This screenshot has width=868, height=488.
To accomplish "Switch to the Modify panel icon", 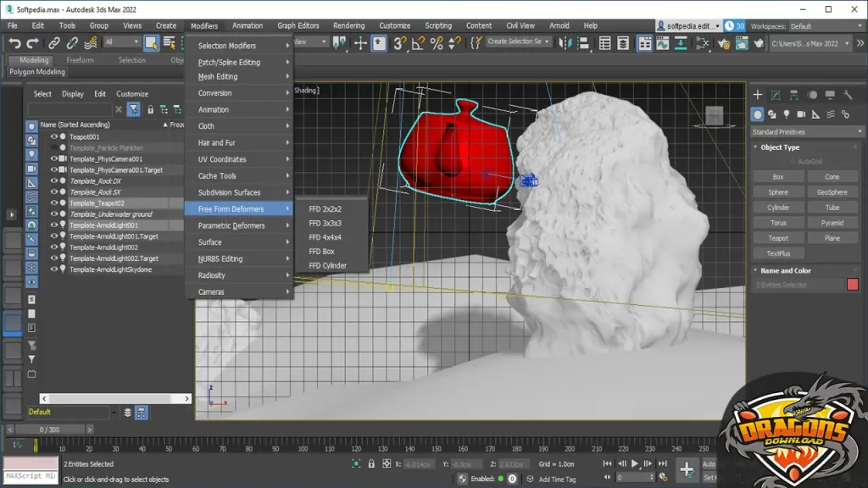I will [777, 95].
